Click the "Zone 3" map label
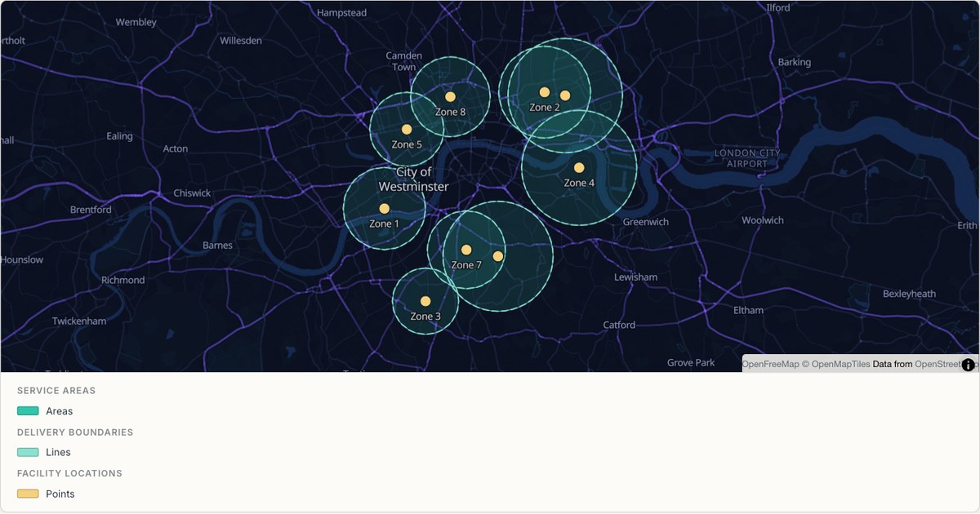Image resolution: width=980 pixels, height=514 pixels. pyautogui.click(x=425, y=316)
